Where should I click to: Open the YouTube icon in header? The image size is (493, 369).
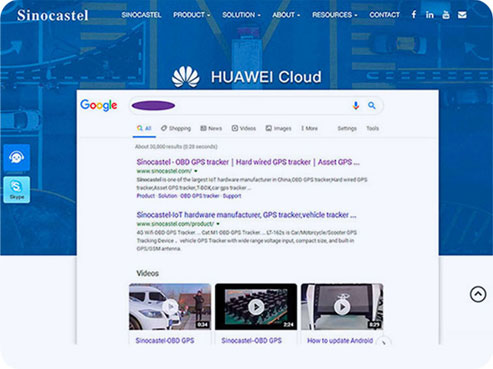tap(446, 15)
